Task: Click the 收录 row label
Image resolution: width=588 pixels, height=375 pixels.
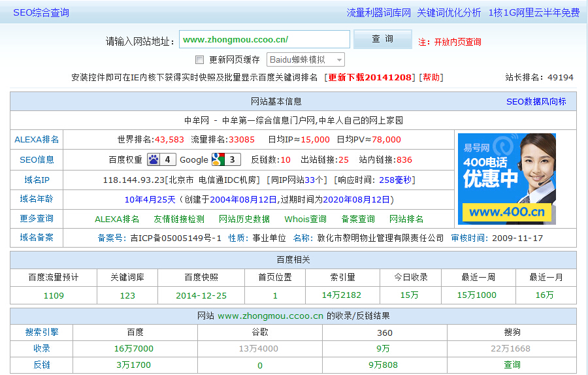Action: coord(42,348)
